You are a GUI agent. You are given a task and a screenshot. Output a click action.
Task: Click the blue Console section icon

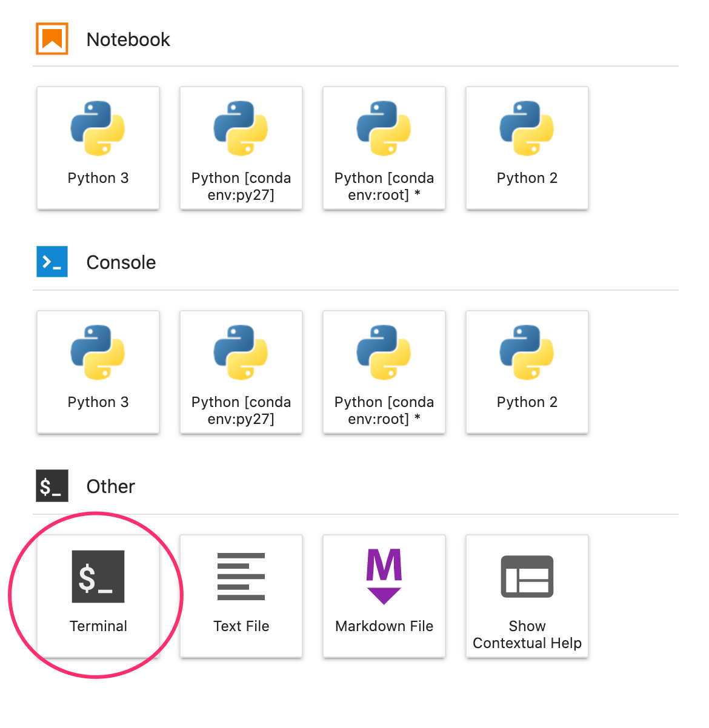click(x=52, y=262)
